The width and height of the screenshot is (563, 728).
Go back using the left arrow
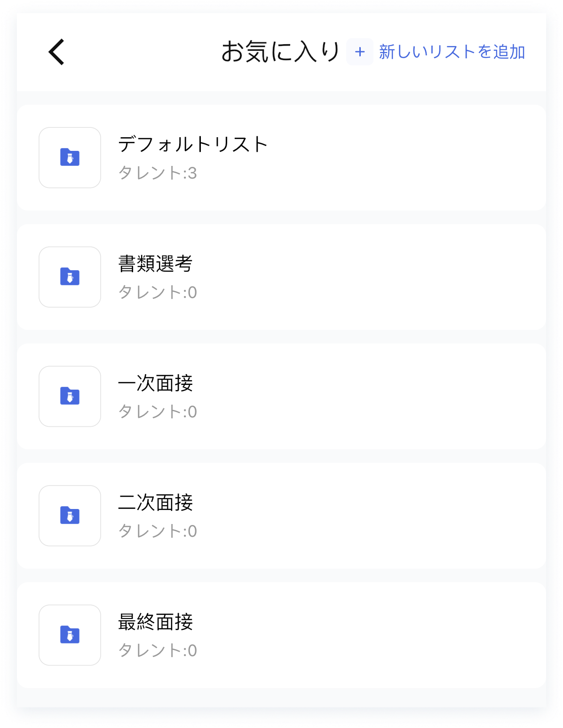click(56, 52)
